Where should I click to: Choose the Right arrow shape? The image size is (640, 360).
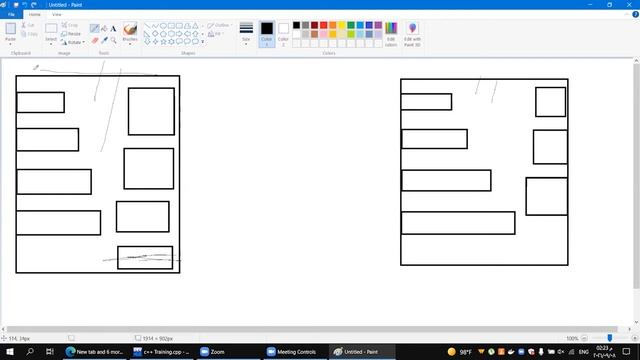[x=179, y=33]
